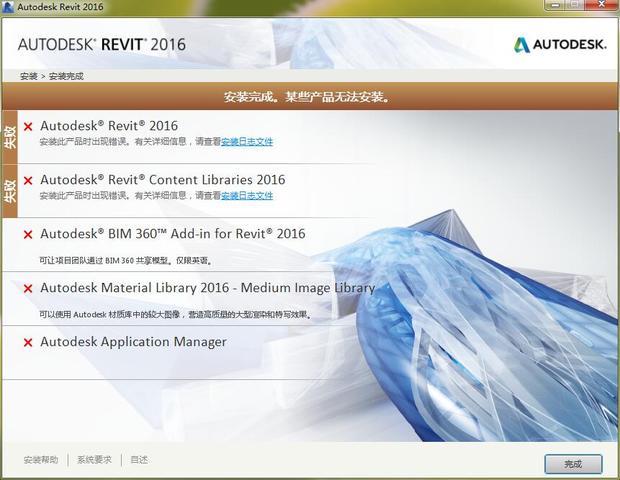The width and height of the screenshot is (620, 480).
Task: Click the red X beside Autodesk Application Manager
Action: (x=28, y=343)
